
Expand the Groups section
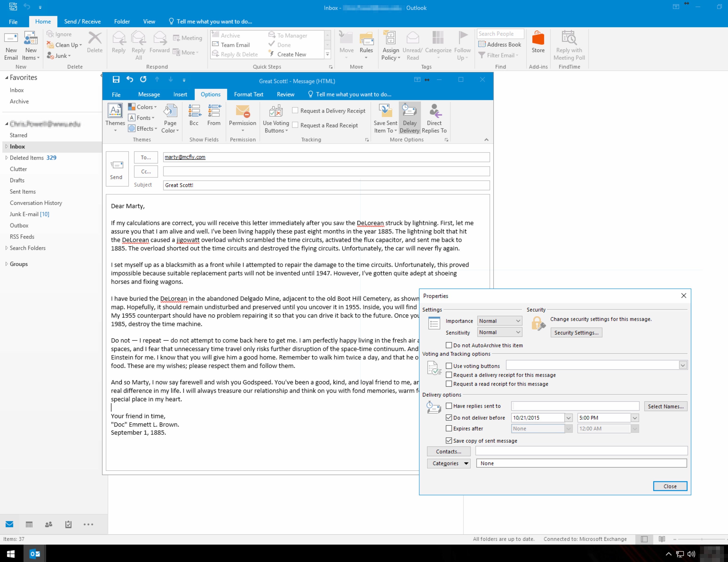(6, 264)
